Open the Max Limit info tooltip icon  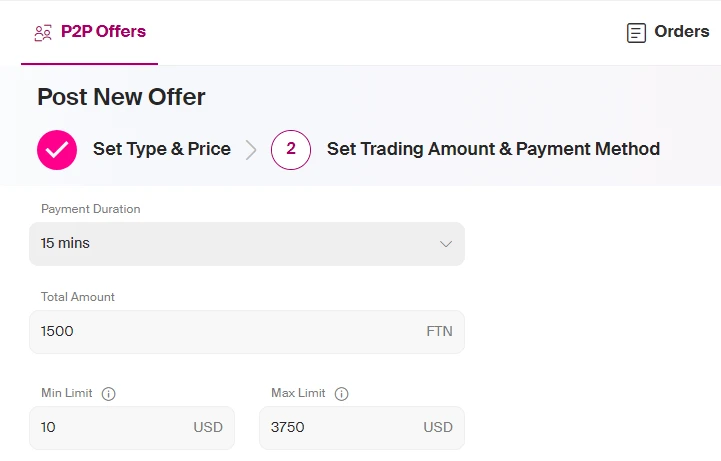(x=342, y=394)
